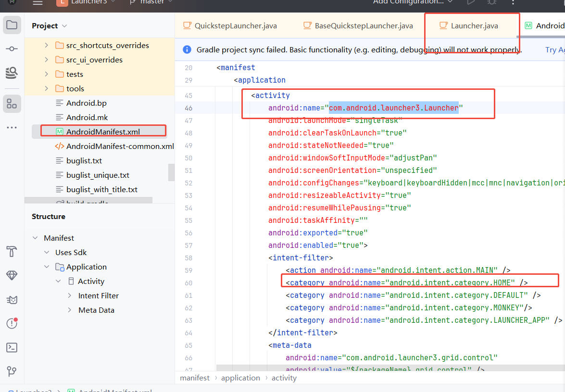Toggle the Structure tool window icon
This screenshot has width=565, height=392.
coord(12,104)
